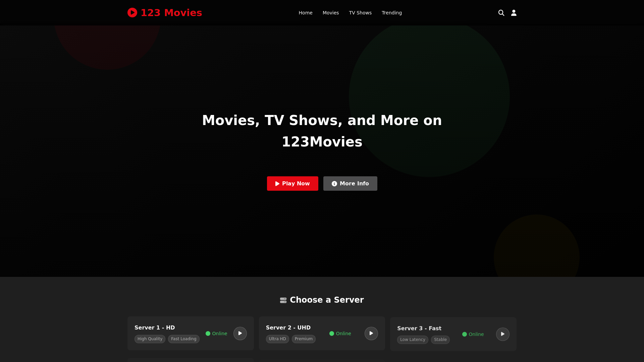Select the Ultra HD tag
Image resolution: width=644 pixels, height=362 pixels.
point(277,339)
